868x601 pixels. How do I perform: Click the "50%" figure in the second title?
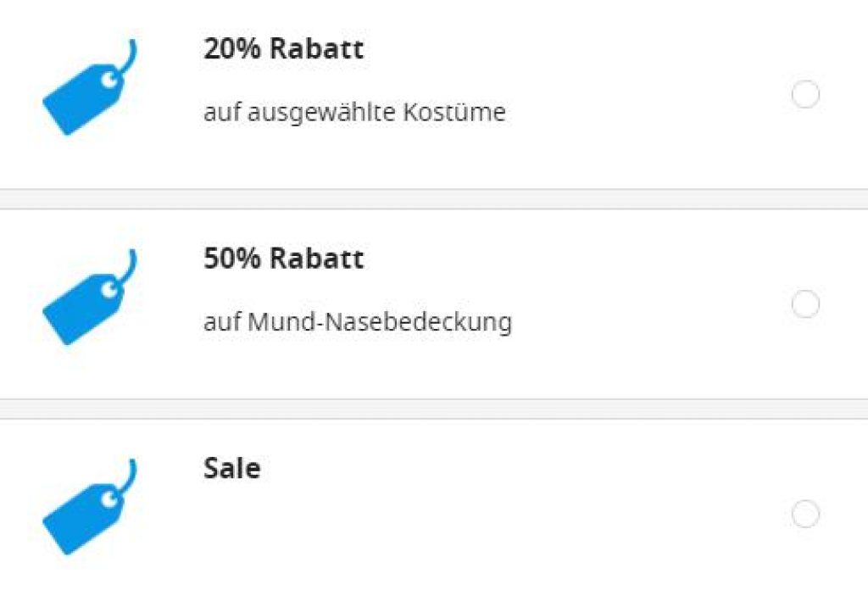pos(231,259)
